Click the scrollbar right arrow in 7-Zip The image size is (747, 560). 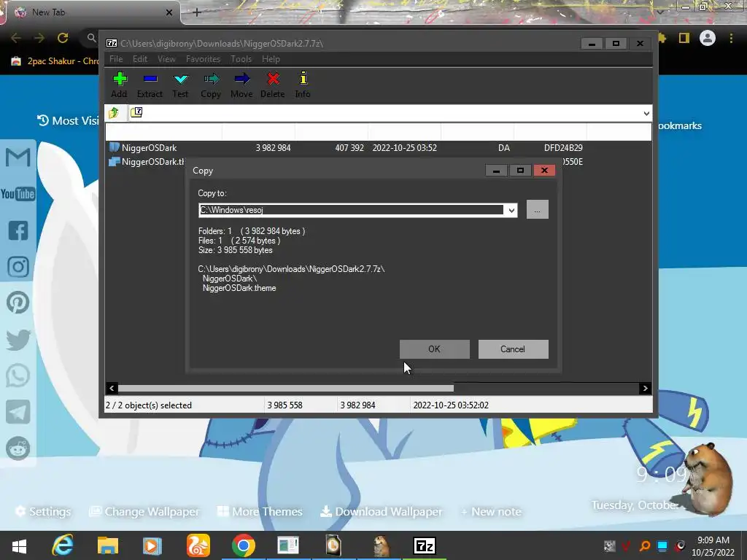tap(645, 388)
